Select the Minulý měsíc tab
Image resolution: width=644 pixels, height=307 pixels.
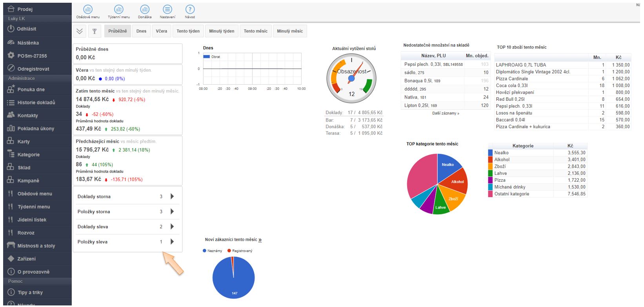(x=289, y=31)
